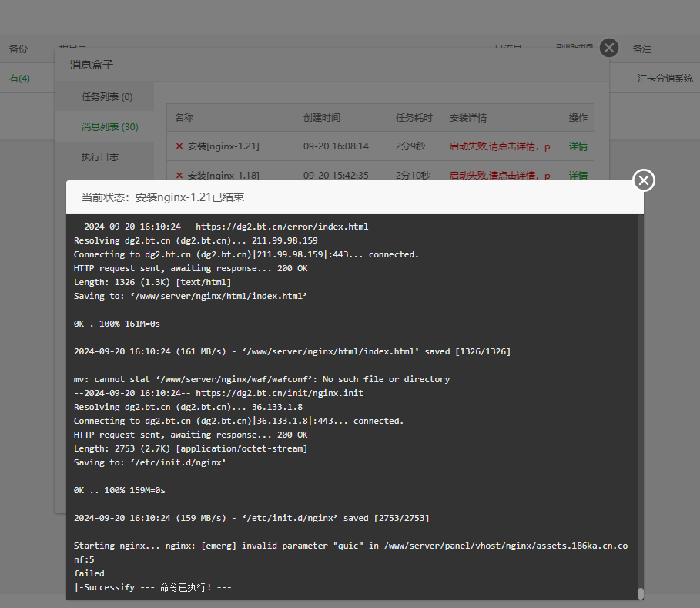The width and height of the screenshot is (700, 608).
Task: Click the 09-20 16:08:14 creation time
Action: tap(336, 146)
